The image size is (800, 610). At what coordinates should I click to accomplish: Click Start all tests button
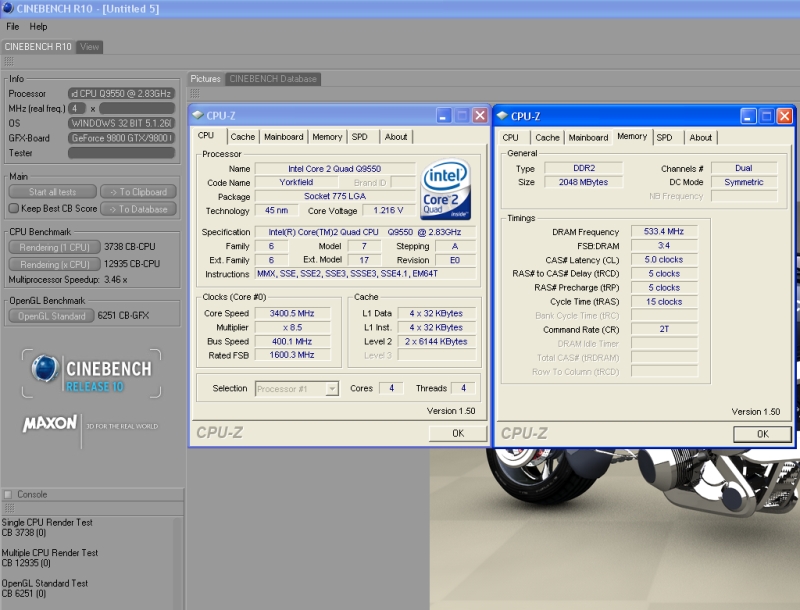(x=53, y=192)
